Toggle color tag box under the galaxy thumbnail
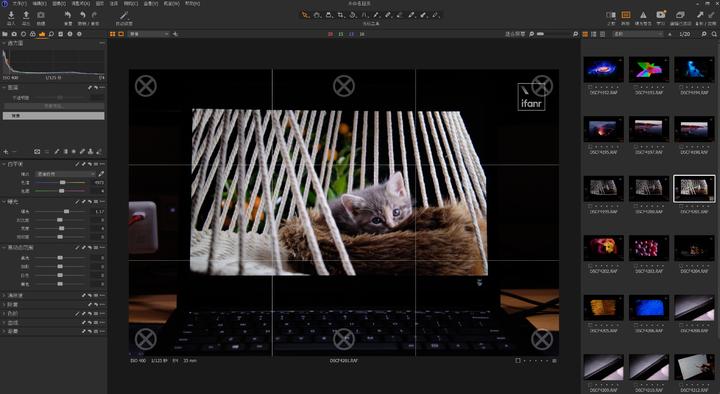720x394 pixels. click(591, 87)
